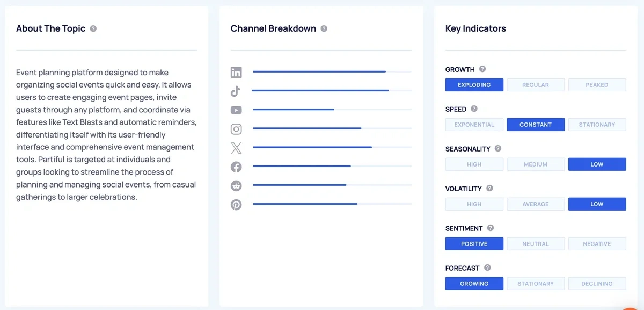Click the Reddit channel icon
644x310 pixels.
(x=236, y=185)
